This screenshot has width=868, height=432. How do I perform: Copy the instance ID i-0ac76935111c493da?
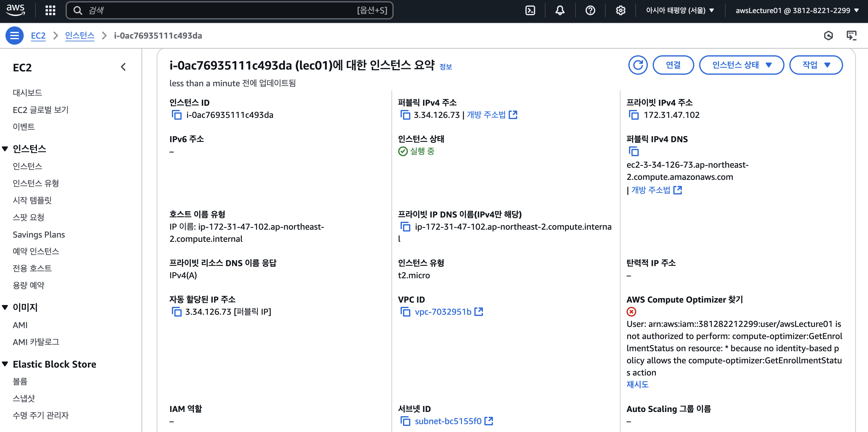(176, 115)
